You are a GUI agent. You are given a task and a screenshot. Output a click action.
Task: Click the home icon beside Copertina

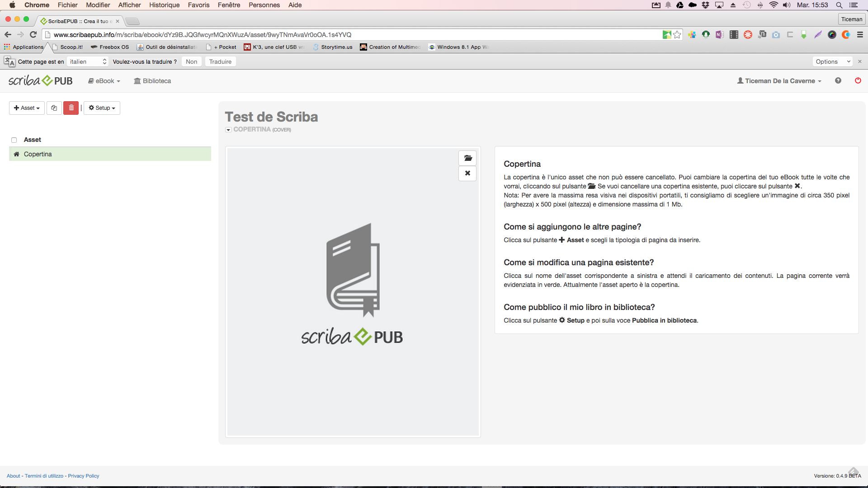click(16, 154)
